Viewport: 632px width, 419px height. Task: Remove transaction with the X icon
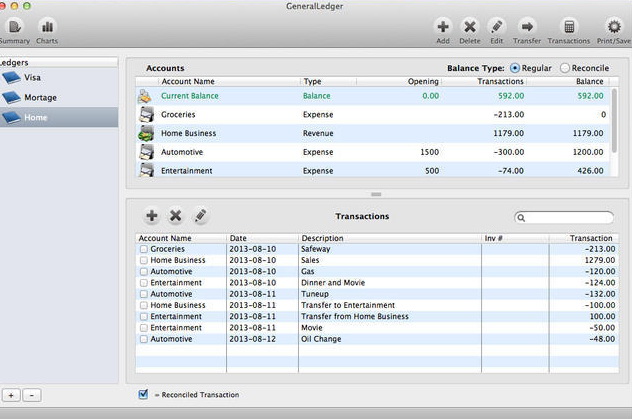coord(176,216)
